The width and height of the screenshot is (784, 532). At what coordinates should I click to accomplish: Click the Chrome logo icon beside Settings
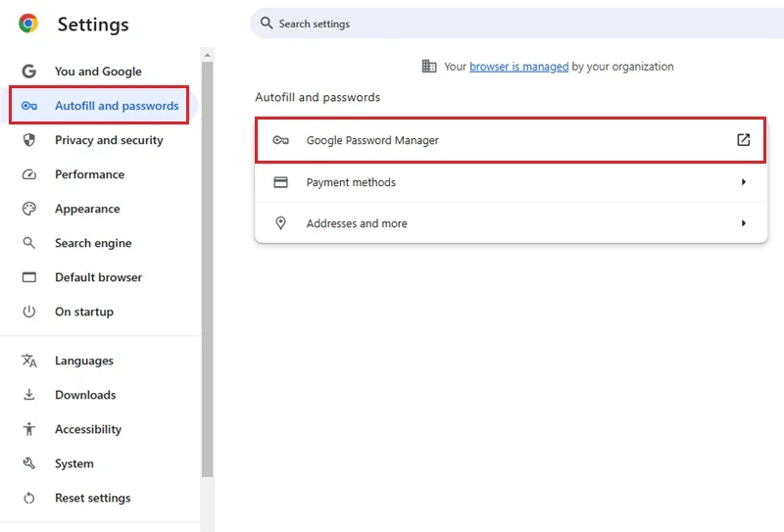(x=28, y=24)
